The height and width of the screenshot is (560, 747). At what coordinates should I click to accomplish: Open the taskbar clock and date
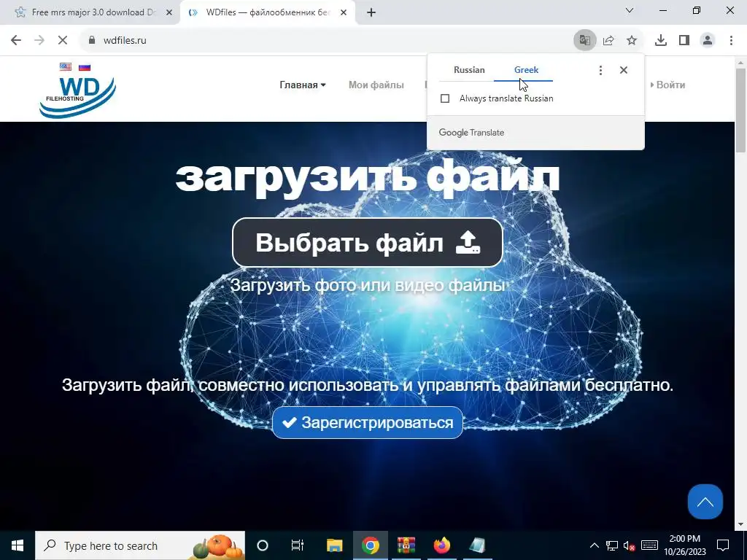pyautogui.click(x=685, y=545)
